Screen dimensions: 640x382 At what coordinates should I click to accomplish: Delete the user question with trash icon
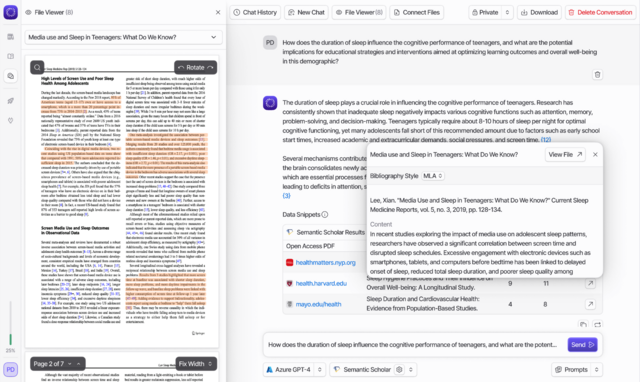597,75
